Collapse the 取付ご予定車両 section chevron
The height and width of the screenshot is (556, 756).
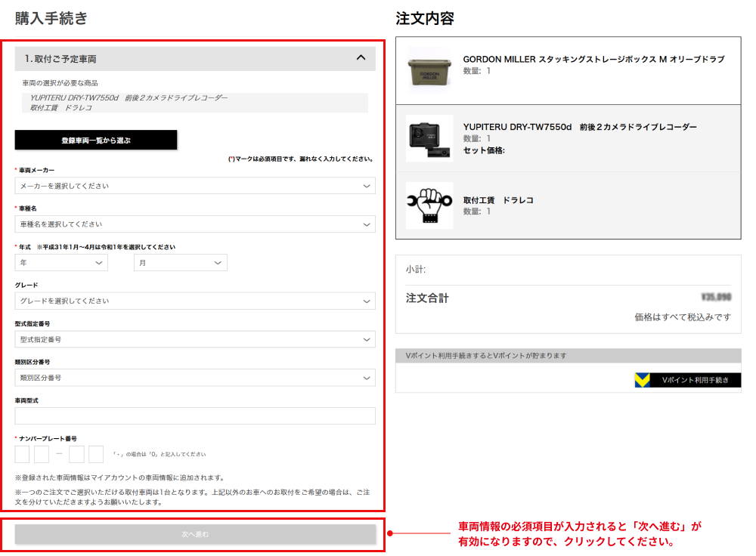[361, 58]
